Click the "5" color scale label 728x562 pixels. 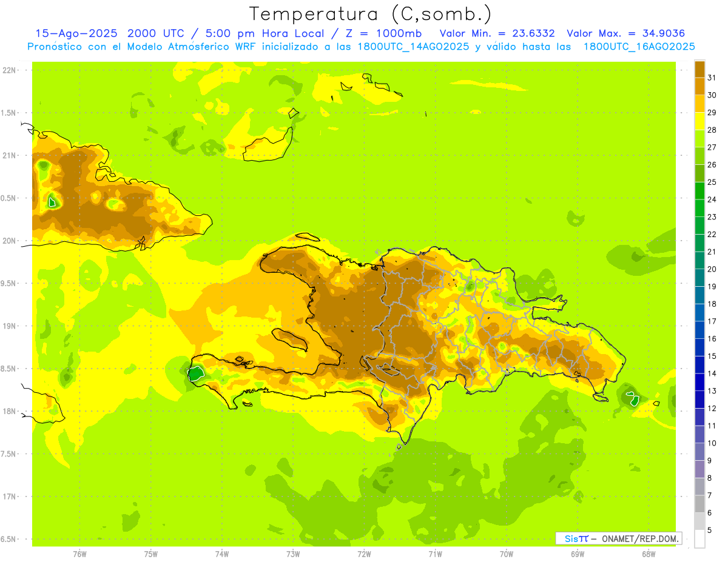[710, 530]
